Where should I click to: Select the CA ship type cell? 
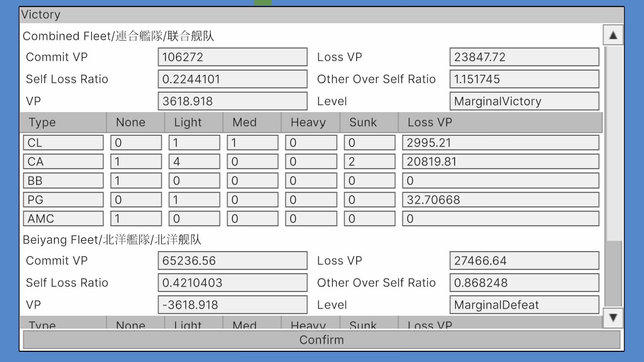(x=63, y=162)
